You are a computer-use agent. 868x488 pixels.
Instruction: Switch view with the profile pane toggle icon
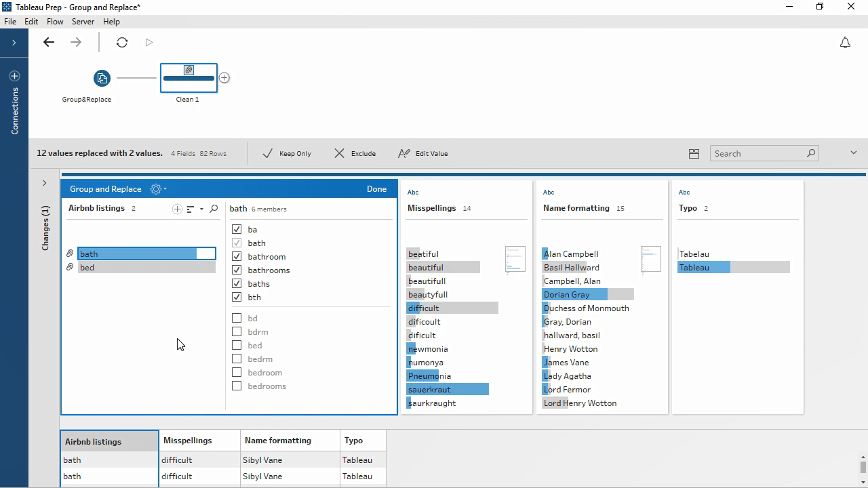(694, 154)
